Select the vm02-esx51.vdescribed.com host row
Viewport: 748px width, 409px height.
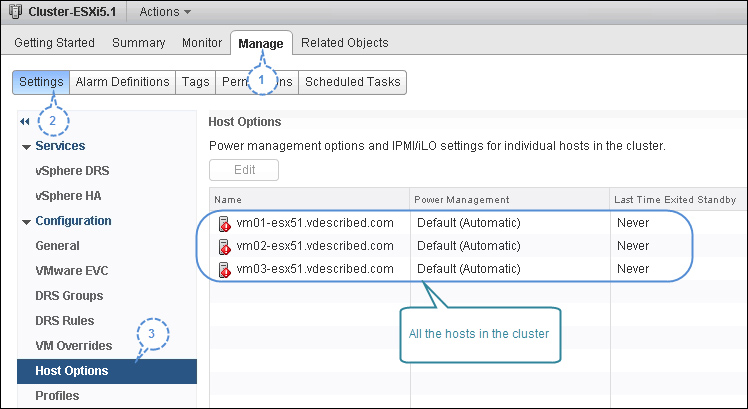pyautogui.click(x=477, y=246)
